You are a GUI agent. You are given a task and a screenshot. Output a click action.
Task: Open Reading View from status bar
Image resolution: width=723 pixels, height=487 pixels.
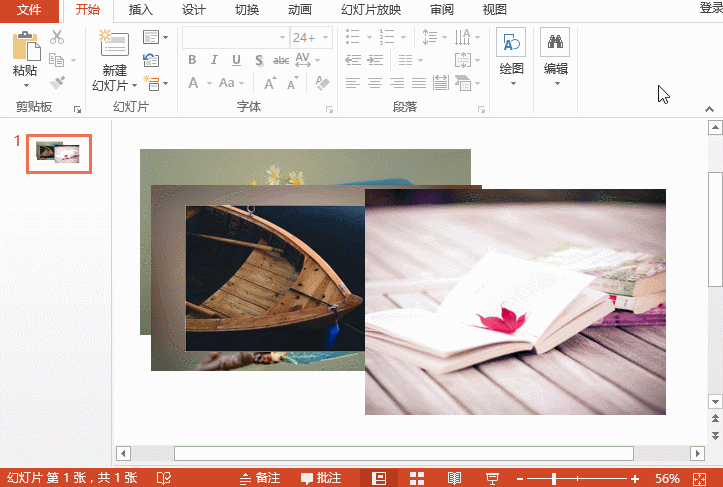click(x=454, y=478)
